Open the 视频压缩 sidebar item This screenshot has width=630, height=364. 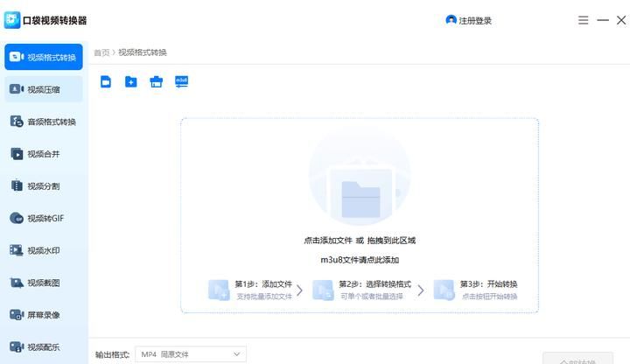click(44, 89)
